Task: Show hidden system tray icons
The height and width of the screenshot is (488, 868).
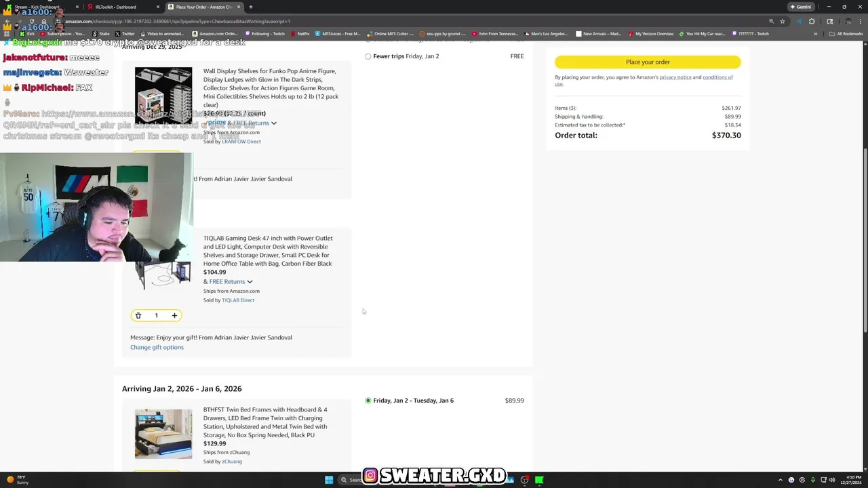Action: coord(780,480)
